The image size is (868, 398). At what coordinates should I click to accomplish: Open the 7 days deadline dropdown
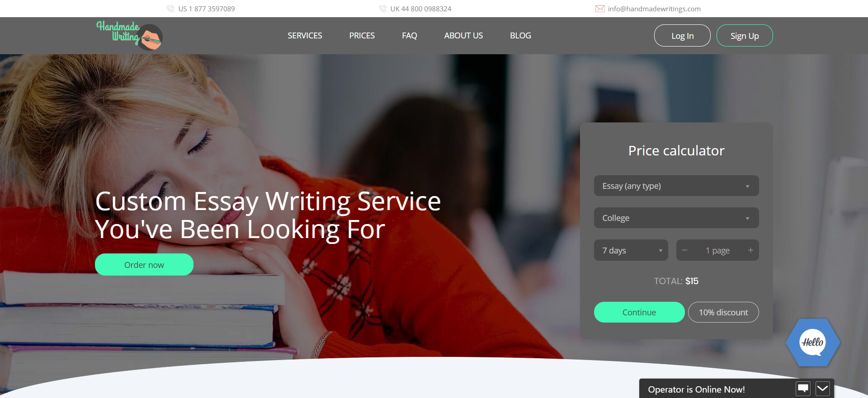pyautogui.click(x=631, y=250)
